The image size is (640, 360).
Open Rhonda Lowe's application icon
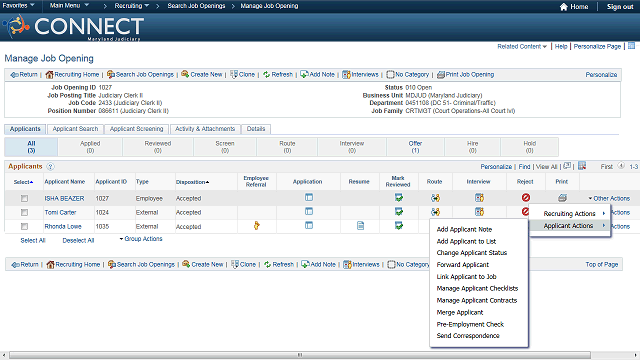309,225
